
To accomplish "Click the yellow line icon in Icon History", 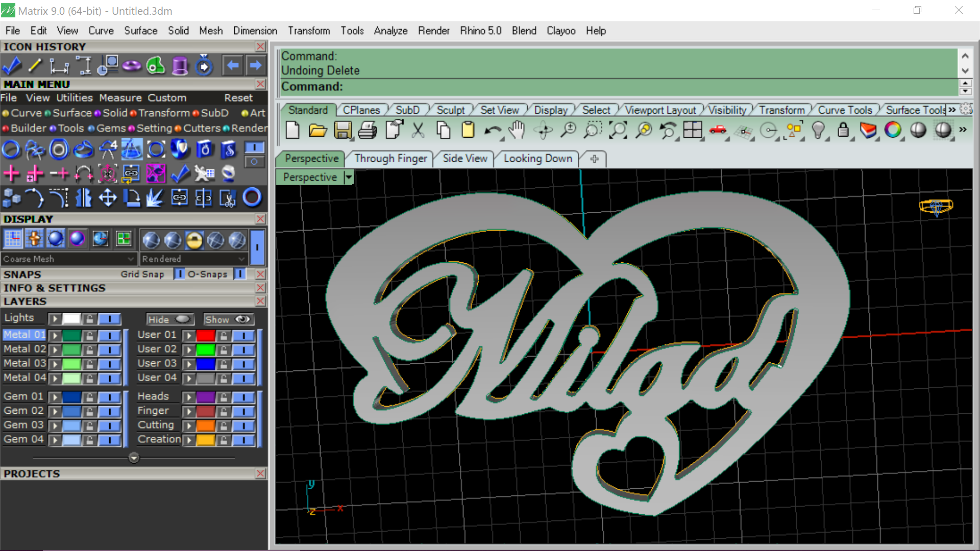I will [35, 66].
